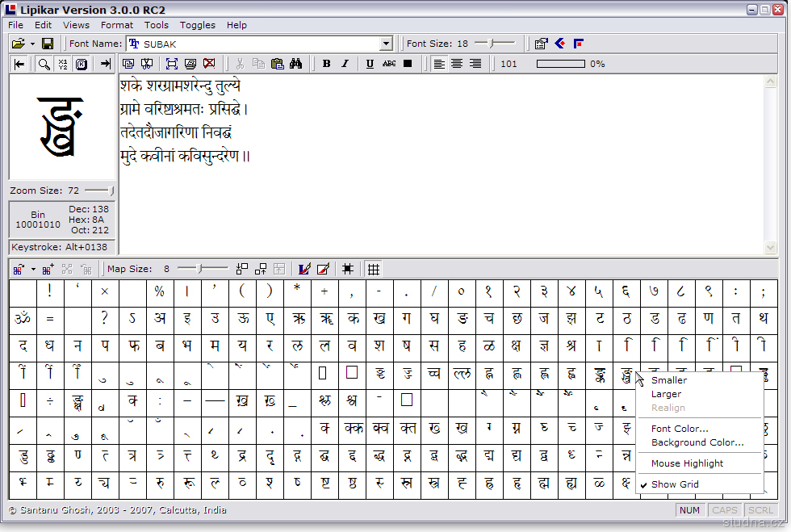This screenshot has height=532, width=791.
Task: Uncheck Show Grid in context menu
Action: (675, 484)
